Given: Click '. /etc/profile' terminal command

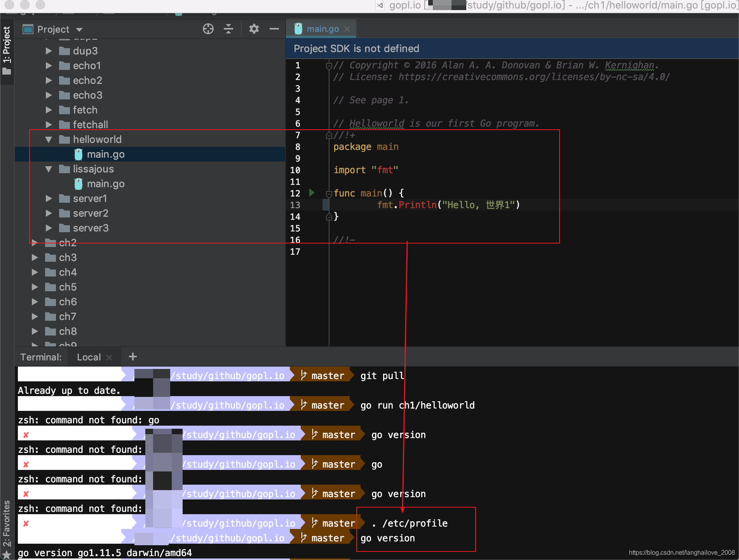Looking at the screenshot, I should tap(410, 523).
